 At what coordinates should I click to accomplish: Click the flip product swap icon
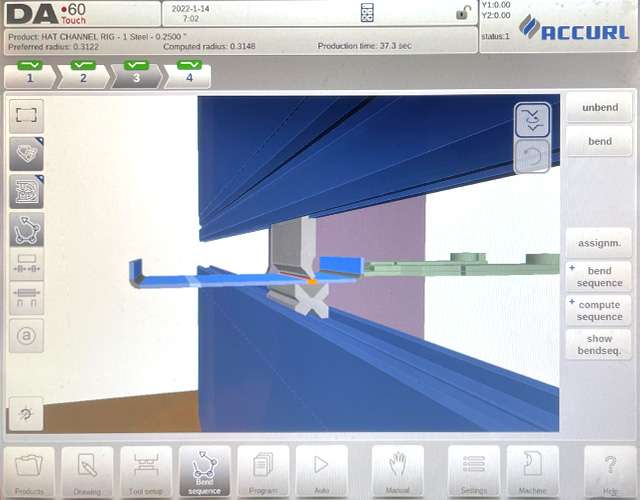[x=532, y=120]
